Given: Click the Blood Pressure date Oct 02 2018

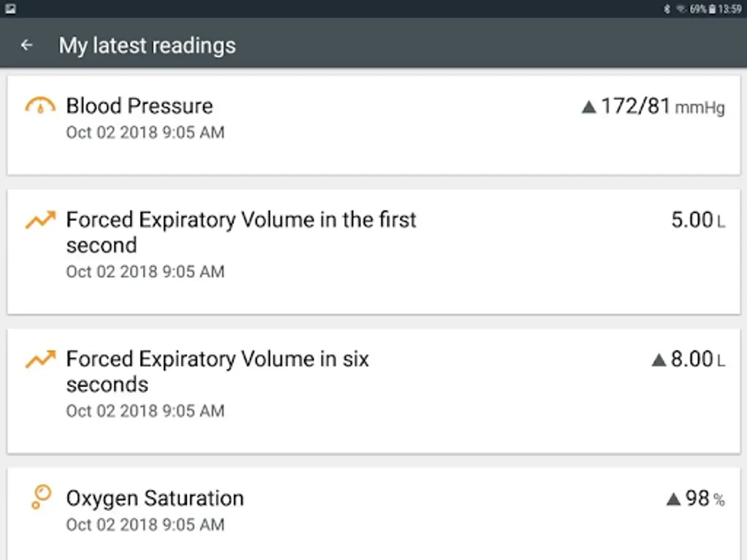Looking at the screenshot, I should 111,133.
